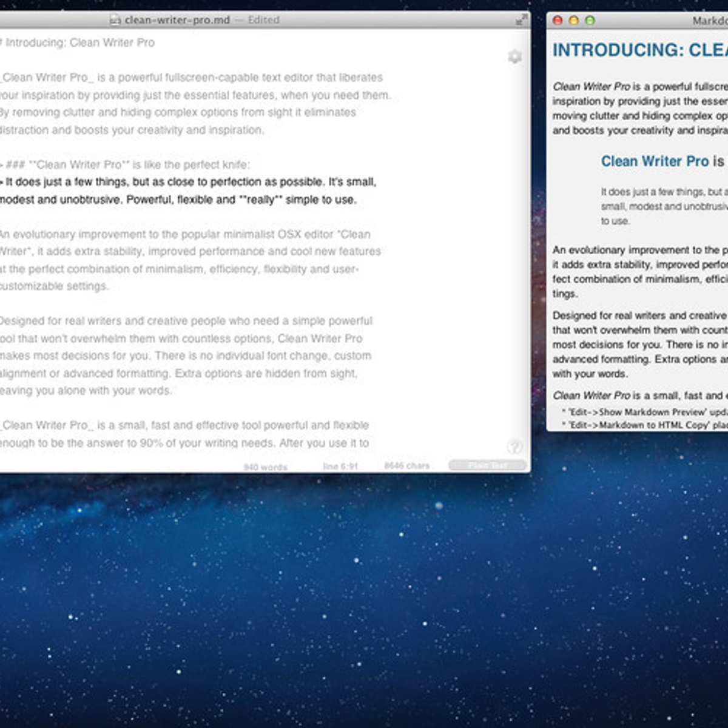
Task: Open the Edited versions dropdown in title
Action: [x=263, y=20]
